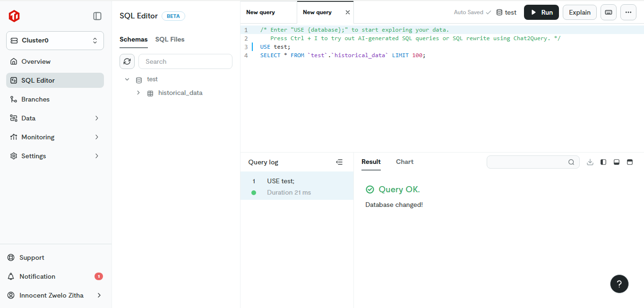Go to the Overview page
This screenshot has height=308, width=644.
55,61
